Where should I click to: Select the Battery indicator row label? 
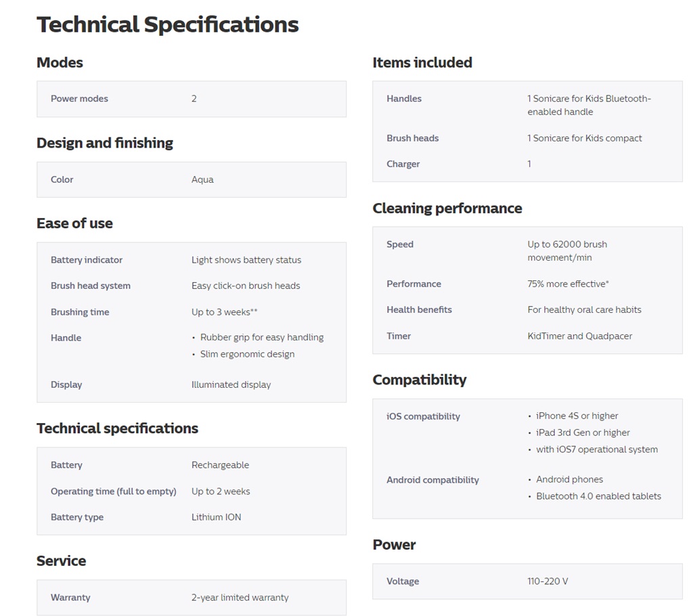pyautogui.click(x=87, y=260)
